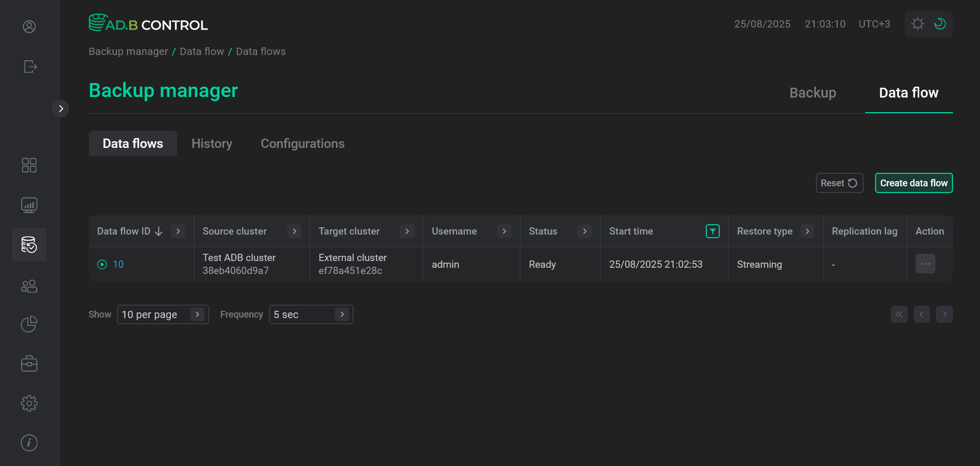Open the dashboard grid icon in sidebar
Viewport: 980px width, 466px height.
29,165
